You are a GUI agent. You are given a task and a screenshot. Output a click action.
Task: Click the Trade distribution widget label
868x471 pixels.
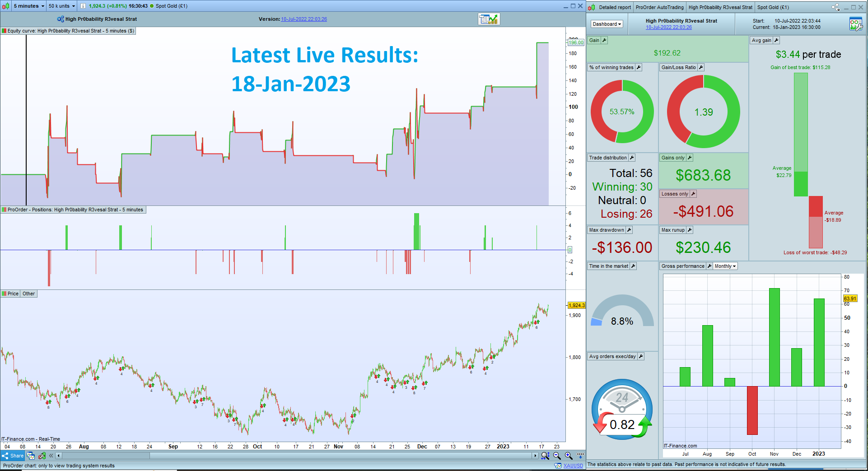608,158
